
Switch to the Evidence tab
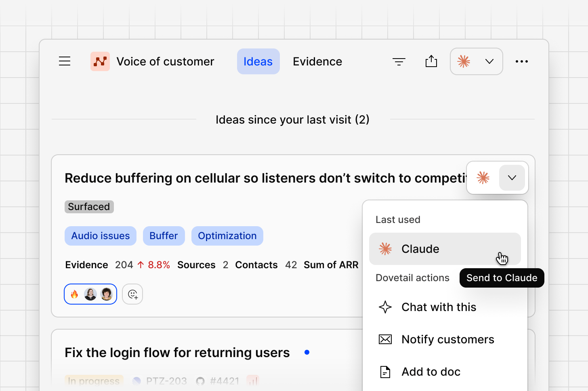[317, 61]
